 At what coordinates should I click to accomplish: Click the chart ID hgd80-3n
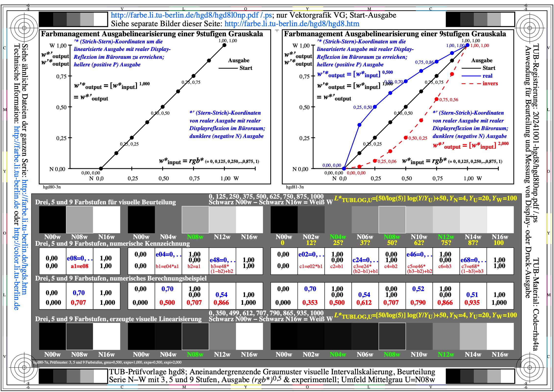[52, 187]
